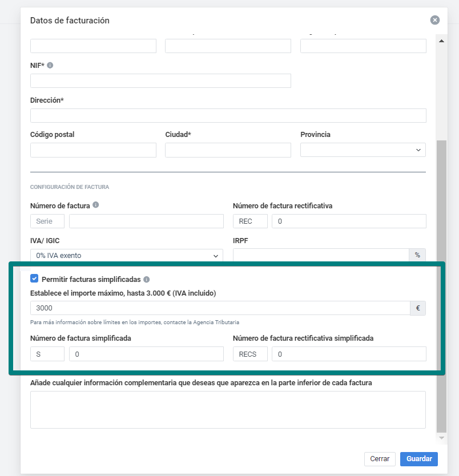The image size is (459, 476).
Task: Expand the IVA/ IGIC dropdown
Action: 126,256
